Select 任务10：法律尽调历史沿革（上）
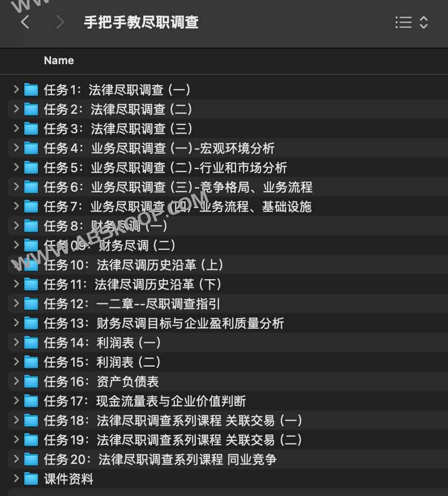Viewport: 448px width, 496px height. coord(134,265)
